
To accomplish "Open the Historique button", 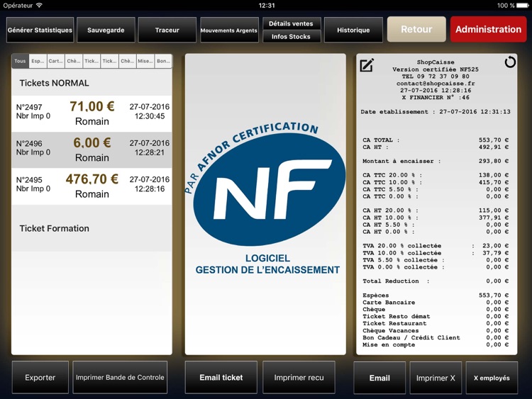I will point(353,30).
